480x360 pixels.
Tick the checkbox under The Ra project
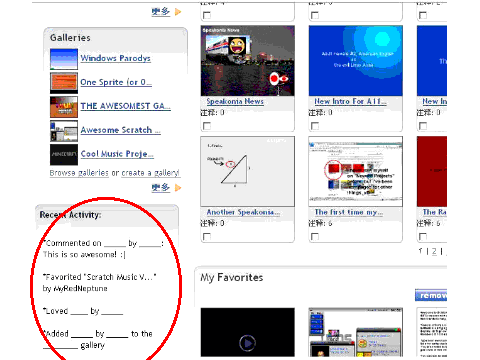click(x=423, y=237)
